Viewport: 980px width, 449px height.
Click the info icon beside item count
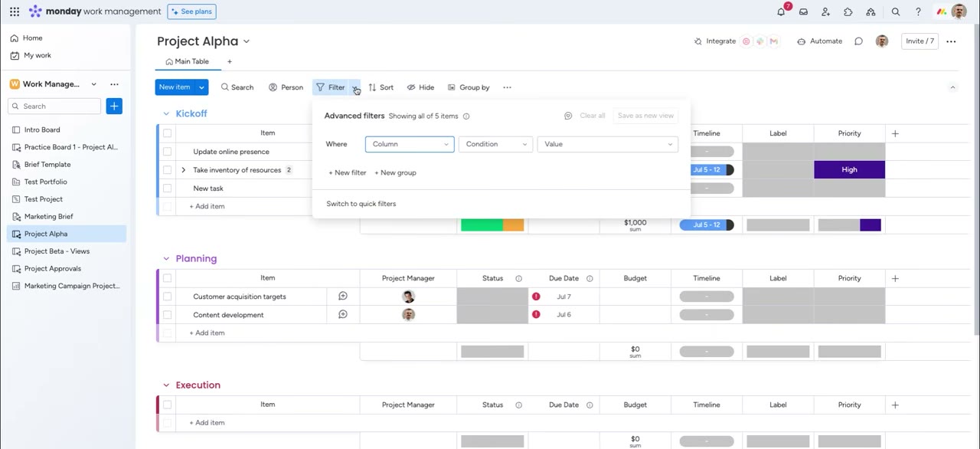[466, 116]
